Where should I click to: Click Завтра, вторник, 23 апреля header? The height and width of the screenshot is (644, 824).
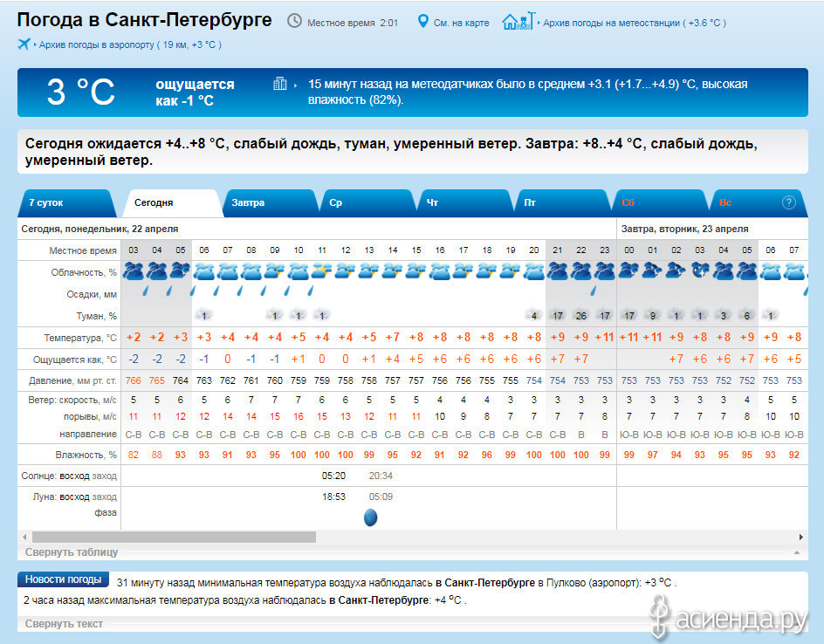(x=684, y=229)
